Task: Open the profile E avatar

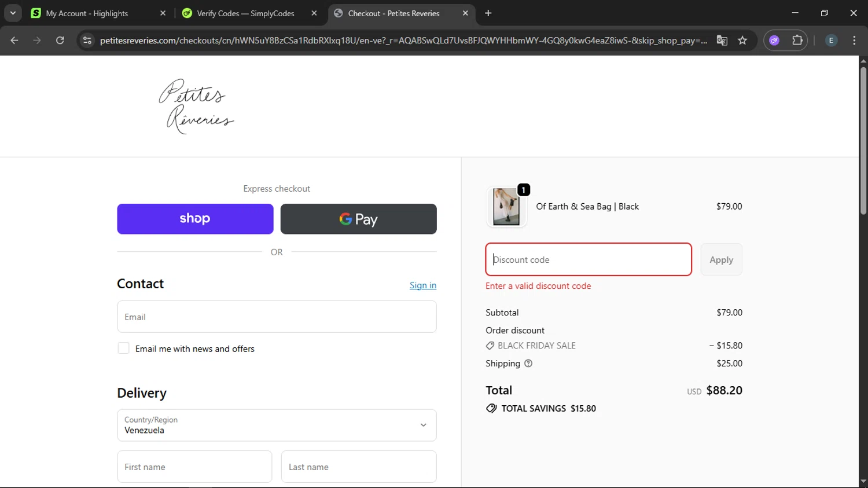Action: tap(831, 41)
